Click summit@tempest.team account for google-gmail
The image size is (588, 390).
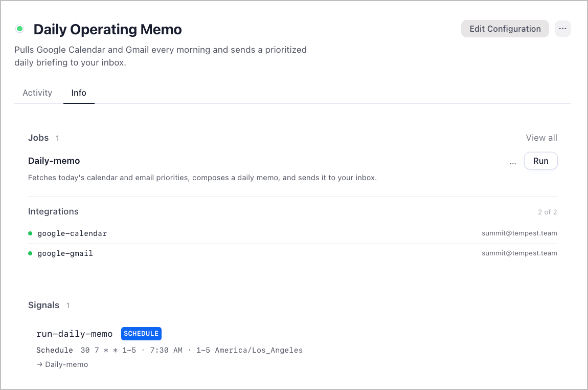519,253
